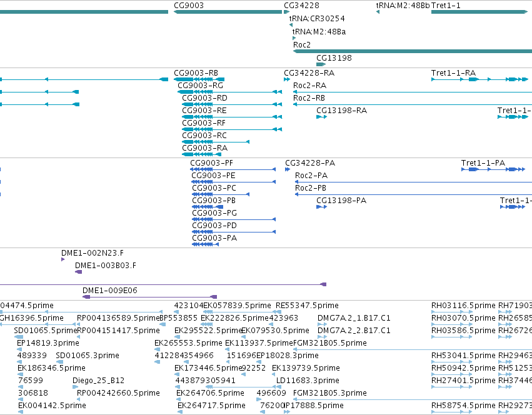Click protein Tret1-1-PA
Image resolution: width=532 pixels, height=415 pixels.
coord(493,169)
